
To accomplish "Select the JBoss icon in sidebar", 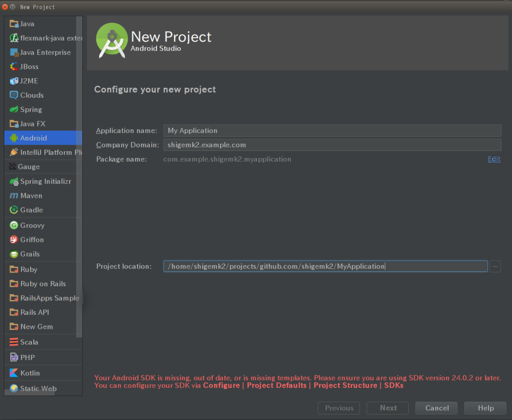I will tap(13, 66).
